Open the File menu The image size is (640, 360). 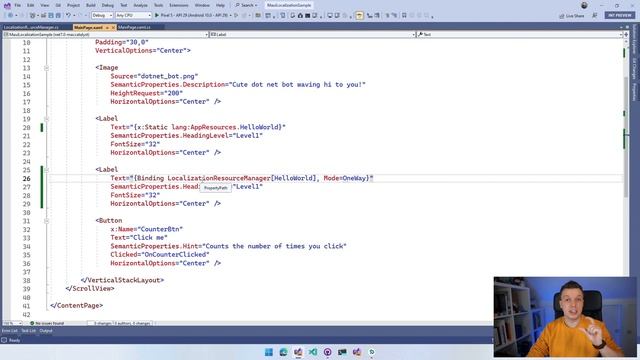pos(18,5)
